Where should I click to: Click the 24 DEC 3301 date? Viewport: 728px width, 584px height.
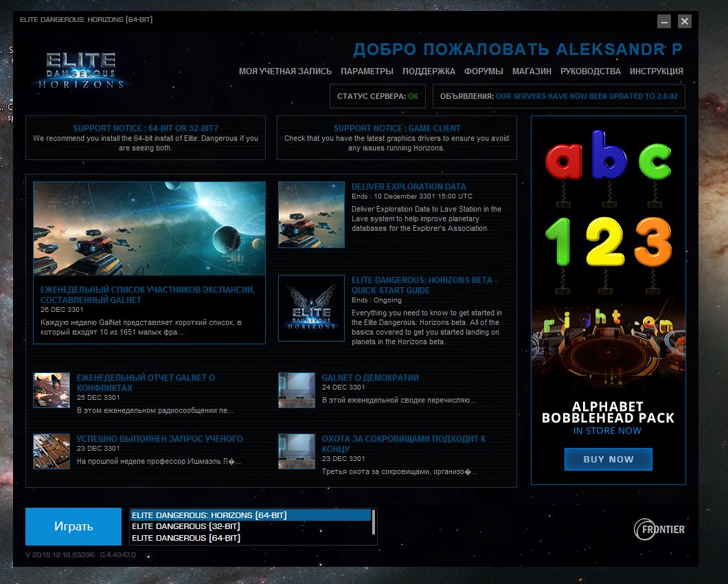[343, 387]
